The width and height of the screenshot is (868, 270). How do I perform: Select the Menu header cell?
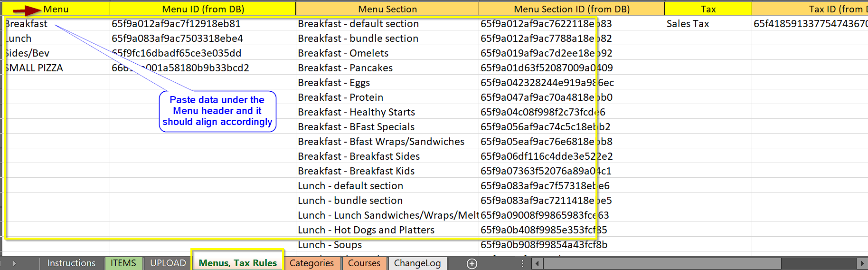click(x=56, y=9)
